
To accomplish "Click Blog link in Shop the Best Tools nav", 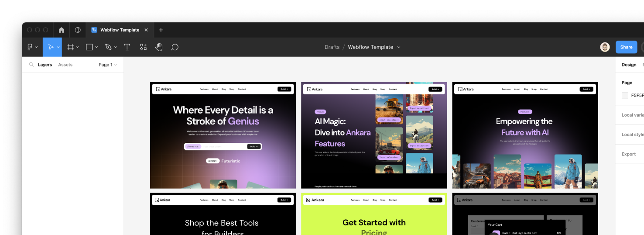I will click(223, 200).
